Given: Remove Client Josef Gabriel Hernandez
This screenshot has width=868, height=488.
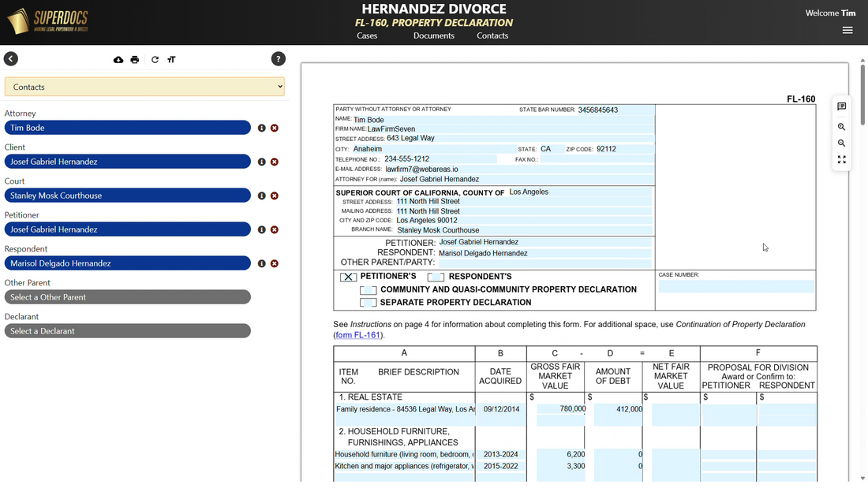Looking at the screenshot, I should 275,162.
